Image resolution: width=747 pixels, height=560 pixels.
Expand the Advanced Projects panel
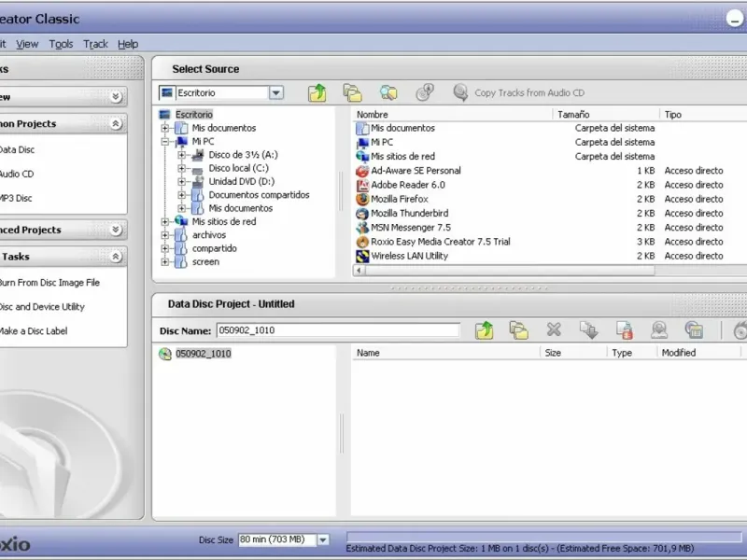tap(116, 230)
